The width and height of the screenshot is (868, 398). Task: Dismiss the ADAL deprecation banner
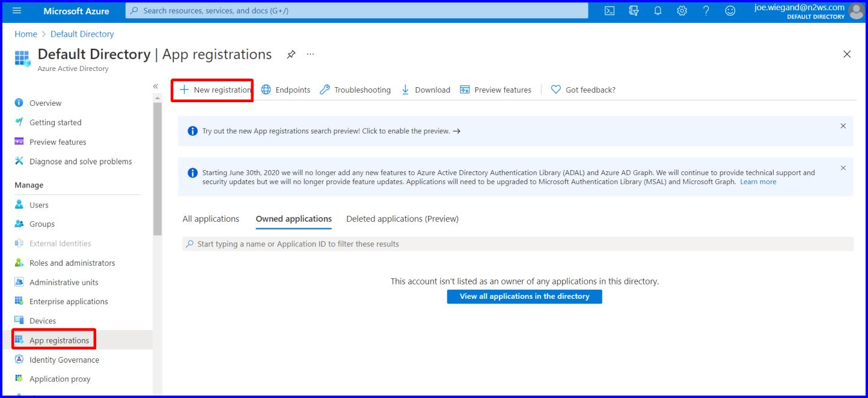[843, 168]
